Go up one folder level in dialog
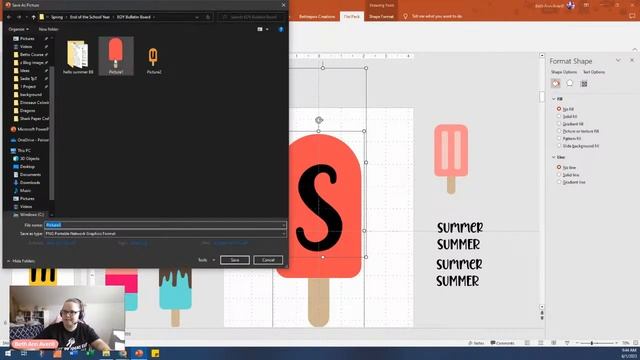The image size is (640, 360). click(x=33, y=17)
